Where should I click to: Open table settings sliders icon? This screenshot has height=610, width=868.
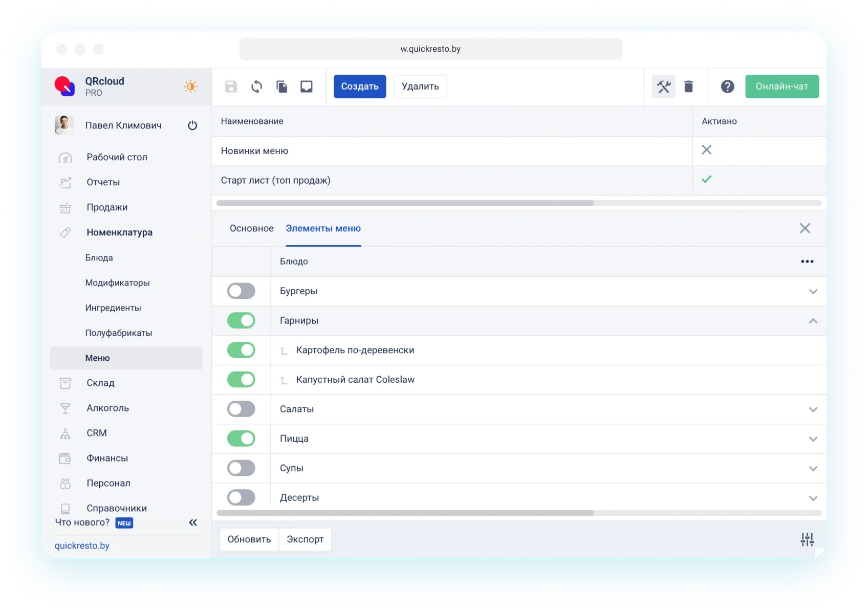(x=807, y=539)
